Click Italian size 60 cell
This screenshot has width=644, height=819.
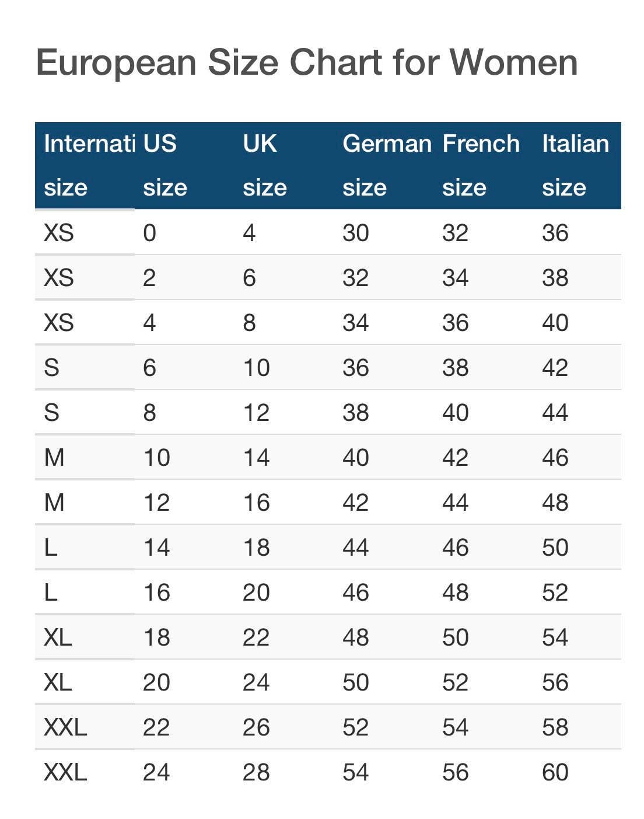tap(555, 772)
